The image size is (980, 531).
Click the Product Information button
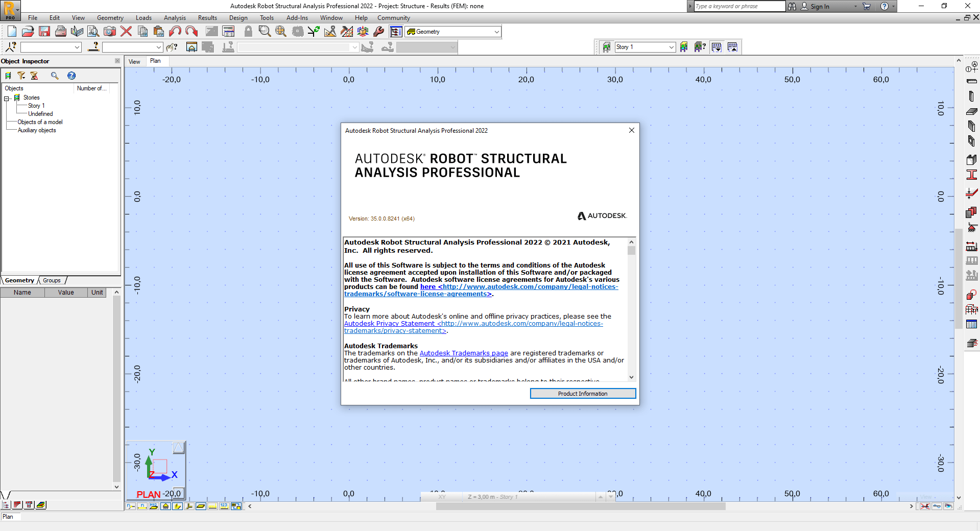(x=583, y=394)
